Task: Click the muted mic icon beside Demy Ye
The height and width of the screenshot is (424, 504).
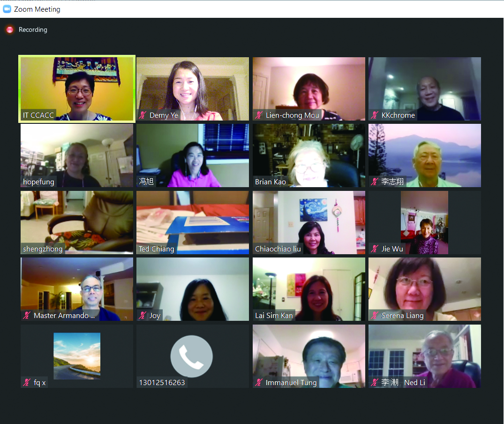Action: coord(143,115)
